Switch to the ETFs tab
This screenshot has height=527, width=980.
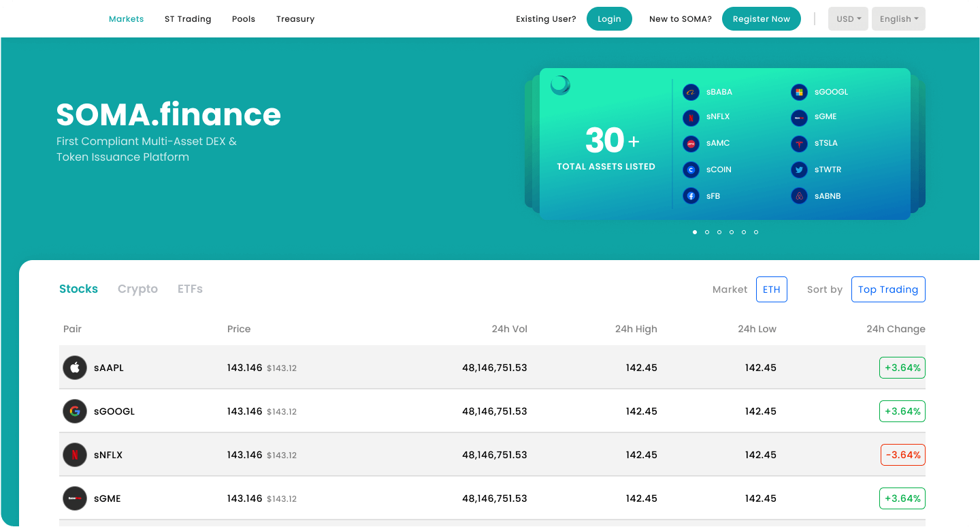coord(190,289)
